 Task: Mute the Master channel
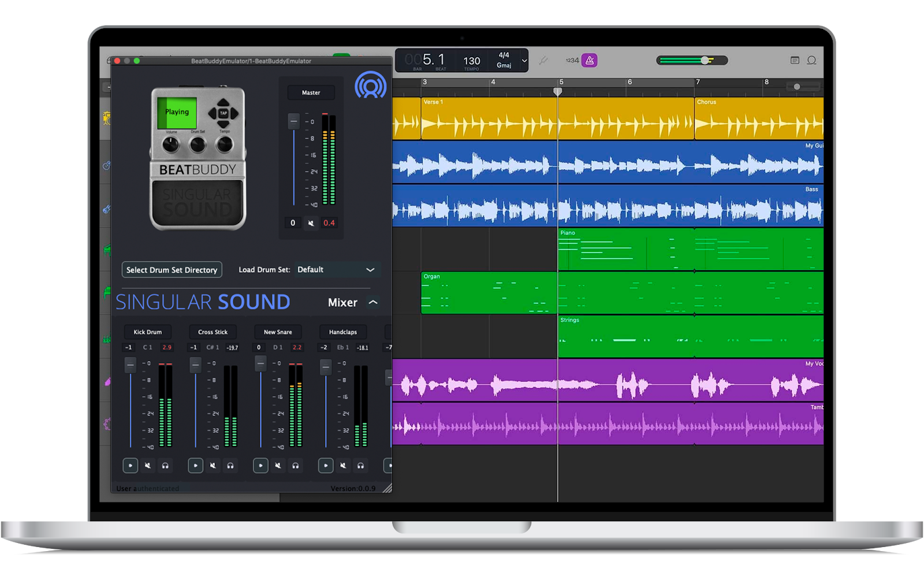tap(311, 223)
